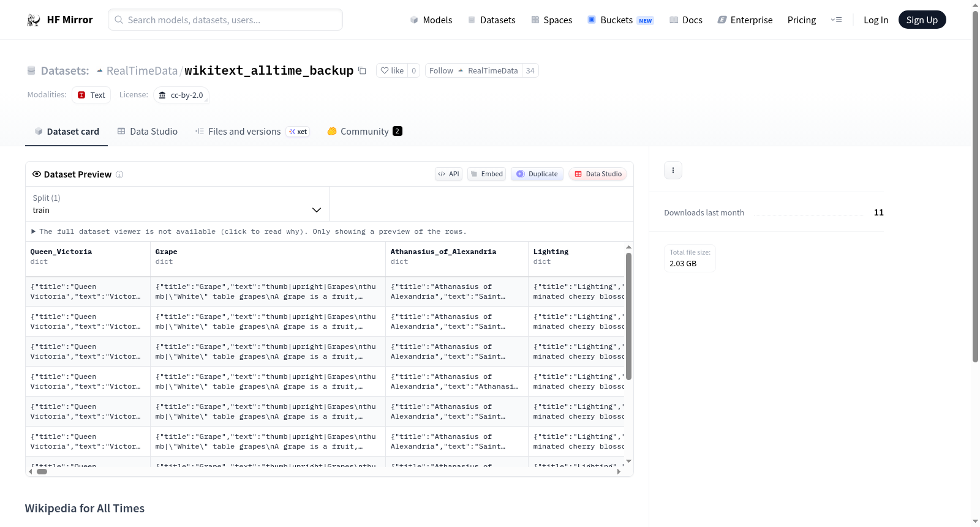Switch to the Community tab
The width and height of the screenshot is (980, 527).
[365, 132]
